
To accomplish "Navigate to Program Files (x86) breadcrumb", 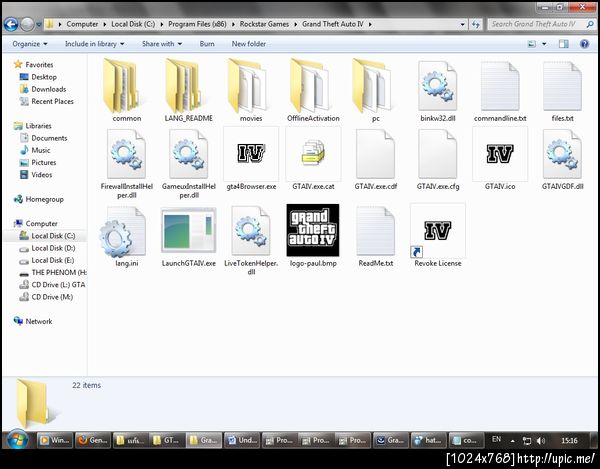I will click(x=197, y=24).
